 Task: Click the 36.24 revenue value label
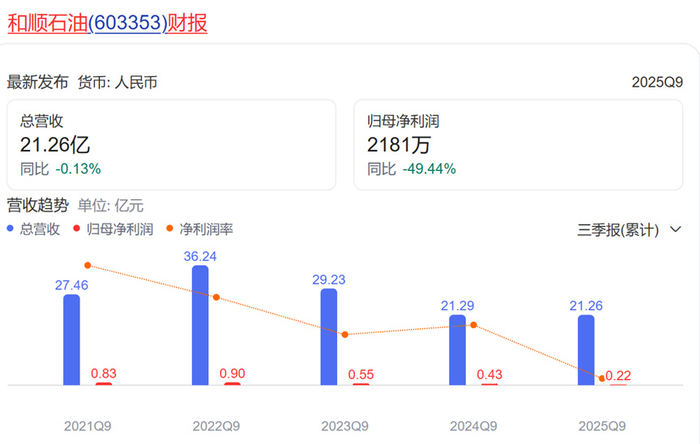200,256
